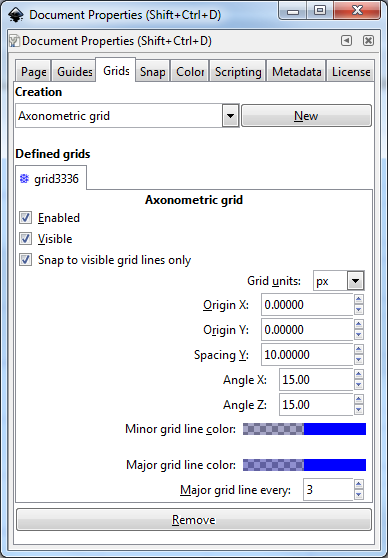Toggle the Visible checkbox

pyautogui.click(x=25, y=238)
